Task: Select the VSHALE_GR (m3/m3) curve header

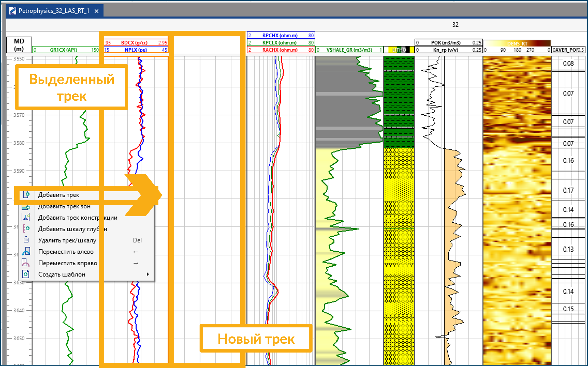Action: coord(349,50)
